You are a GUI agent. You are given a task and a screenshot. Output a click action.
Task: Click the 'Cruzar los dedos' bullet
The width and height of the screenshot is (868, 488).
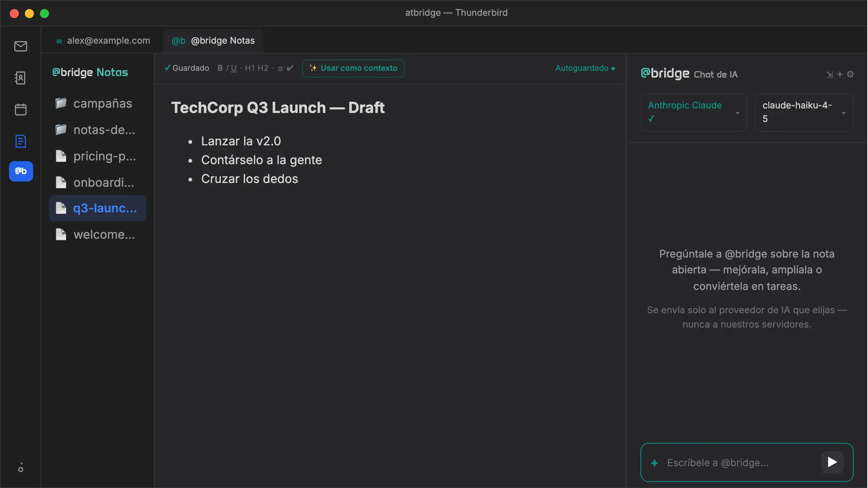click(x=249, y=178)
